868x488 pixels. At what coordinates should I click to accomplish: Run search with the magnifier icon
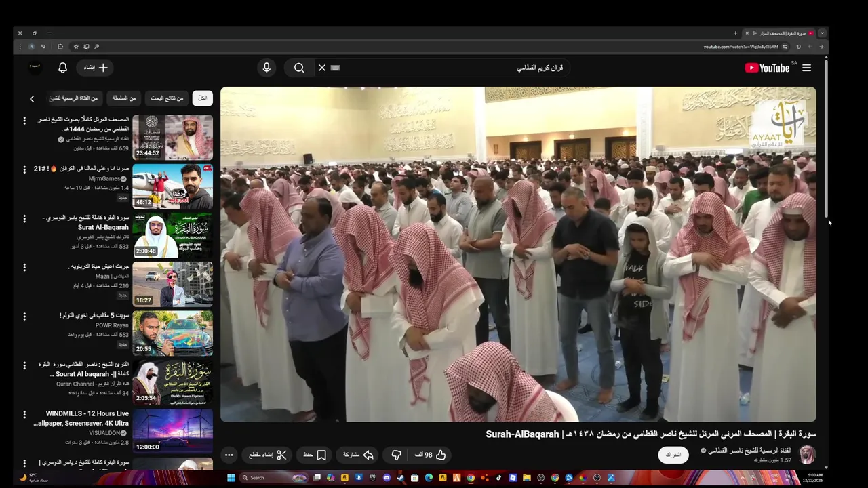coord(299,68)
